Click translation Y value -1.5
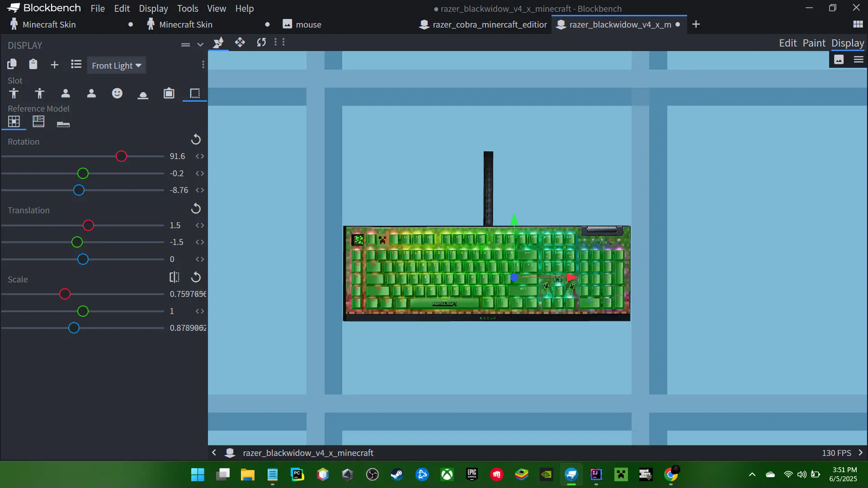Viewport: 868px width, 488px height. coord(177,242)
